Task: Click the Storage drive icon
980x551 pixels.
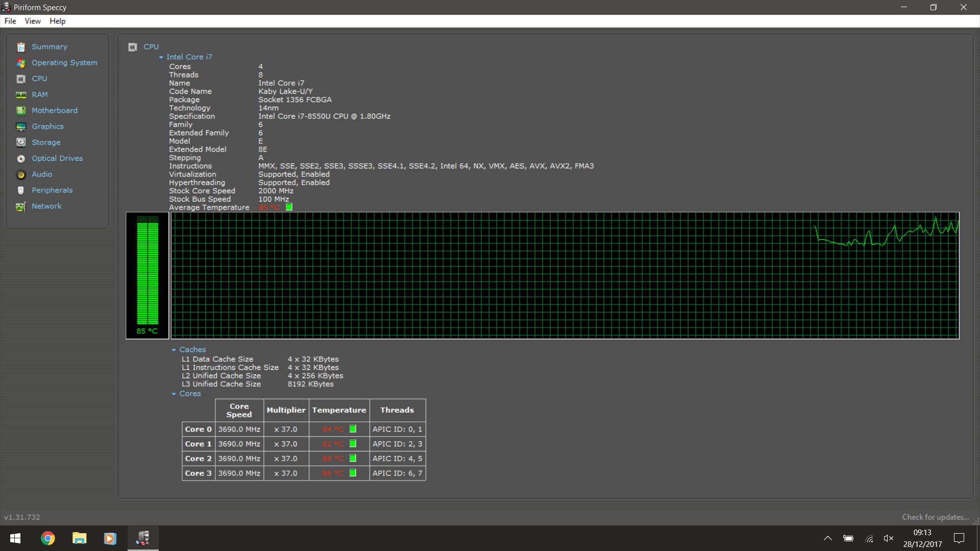Action: 21,142
